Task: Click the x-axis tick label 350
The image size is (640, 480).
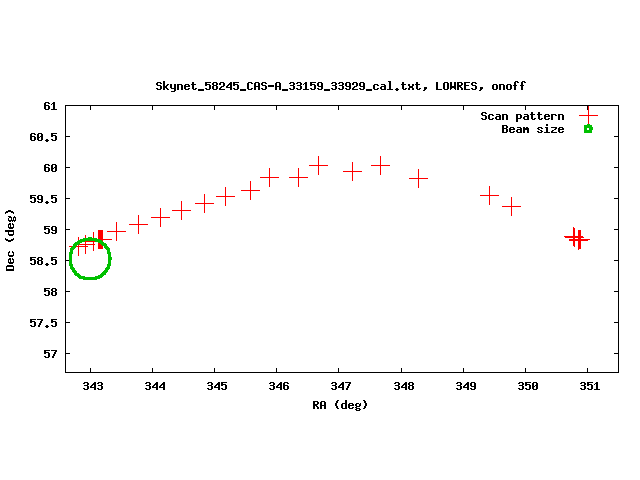Action: 528,386
